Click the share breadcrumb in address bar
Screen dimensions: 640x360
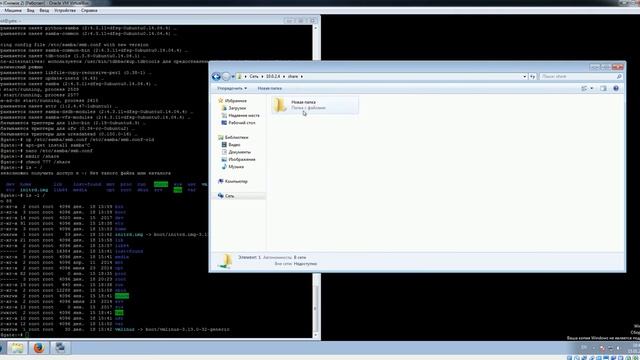293,76
